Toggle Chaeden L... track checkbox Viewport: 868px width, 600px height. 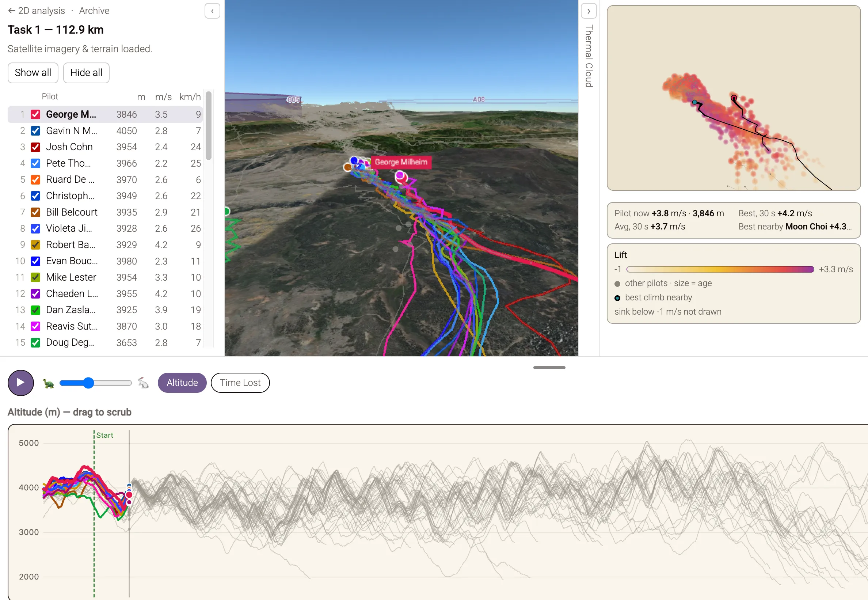point(36,294)
